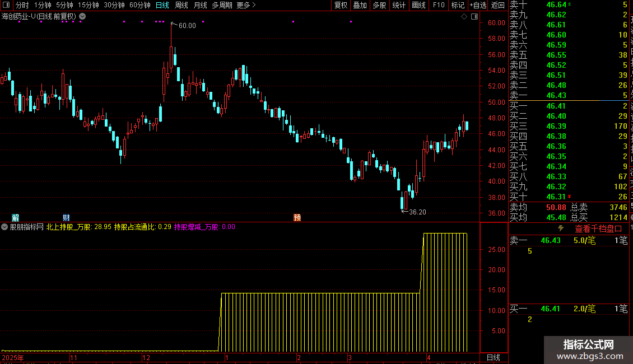
Task: Open the 查看千档盘口 link
Action: 598,228
